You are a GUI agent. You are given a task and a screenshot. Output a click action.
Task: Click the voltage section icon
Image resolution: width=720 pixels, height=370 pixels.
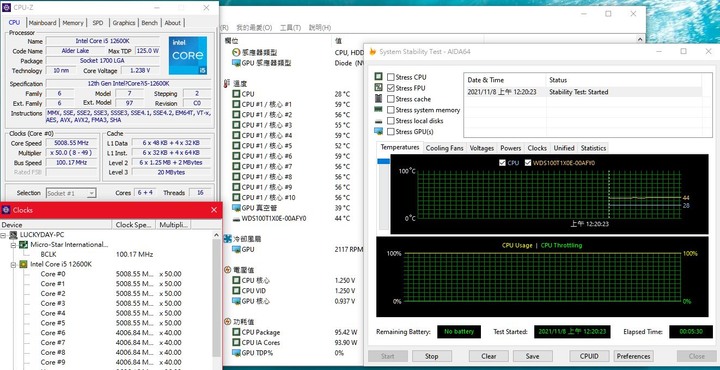[228, 270]
